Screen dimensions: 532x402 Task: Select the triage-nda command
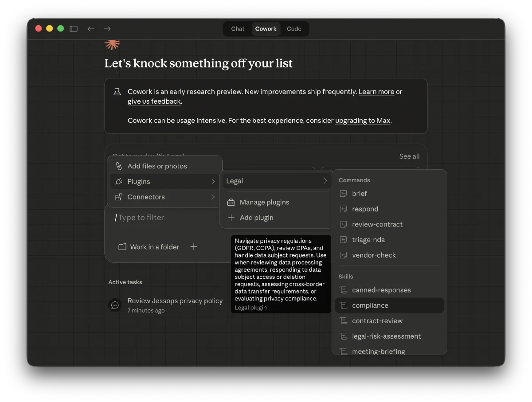[x=368, y=240]
